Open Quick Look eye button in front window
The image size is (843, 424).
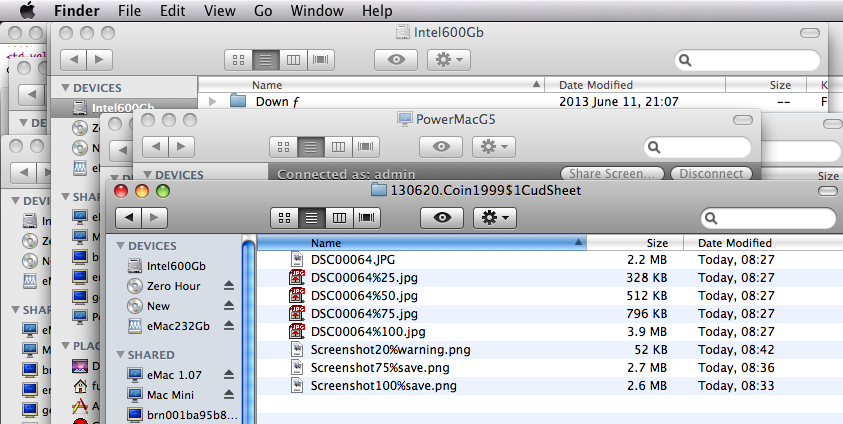point(442,218)
